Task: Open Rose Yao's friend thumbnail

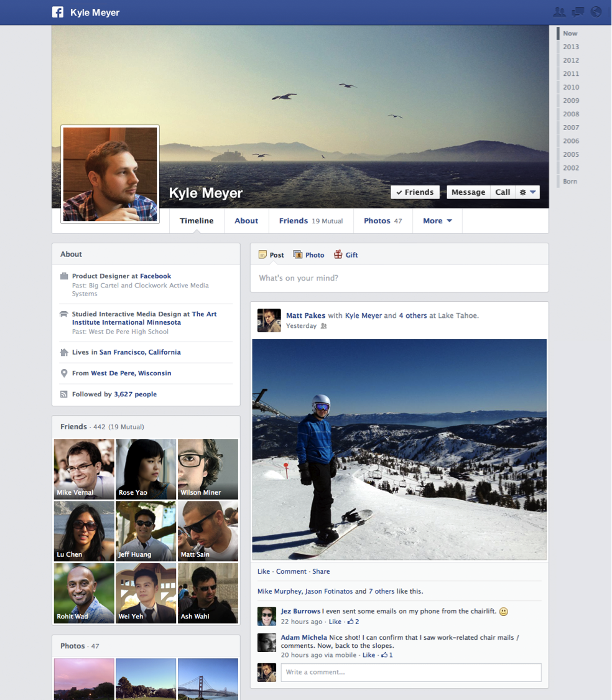Action: click(146, 469)
